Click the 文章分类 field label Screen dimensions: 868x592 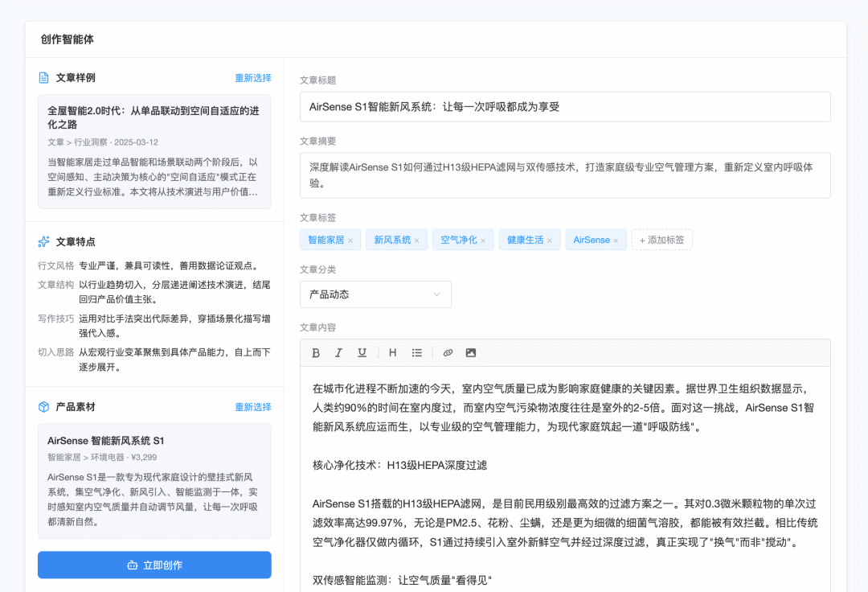[317, 269]
